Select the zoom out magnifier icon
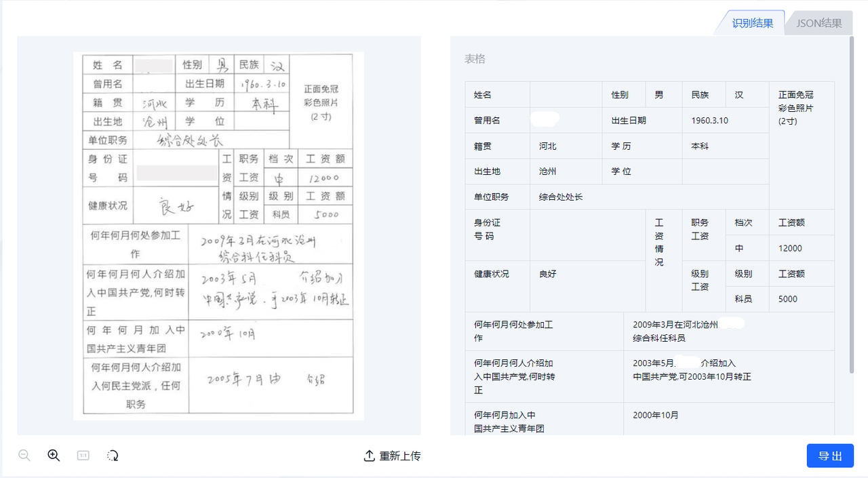Viewport: 868px width, 478px height. [x=24, y=455]
